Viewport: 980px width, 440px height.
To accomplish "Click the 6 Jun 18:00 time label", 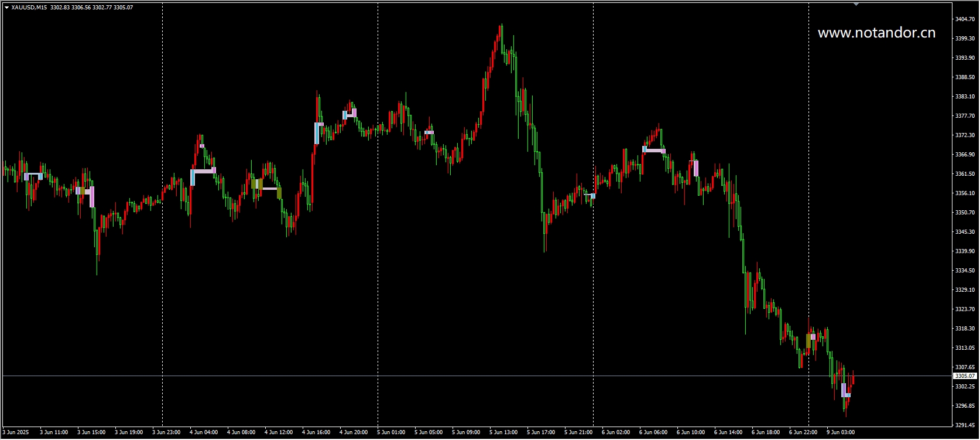I will [x=766, y=432].
